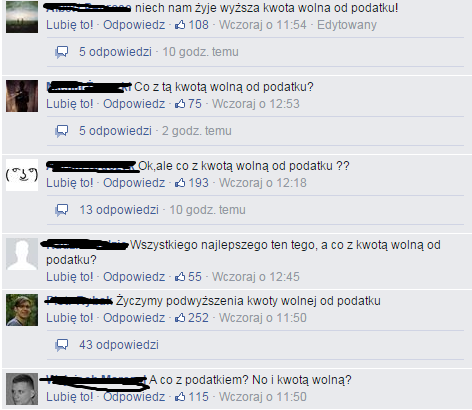Click reply bubble icon beside 43 odpowiedzi
Screen dimensions: 472x410
[x=62, y=345]
